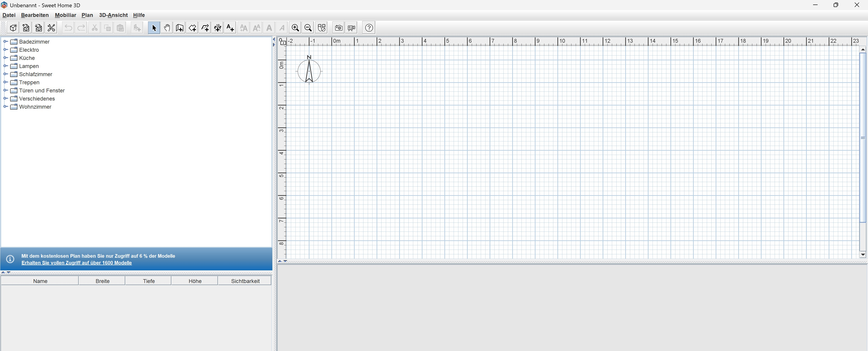Sort furniture table by Breite column

click(102, 281)
